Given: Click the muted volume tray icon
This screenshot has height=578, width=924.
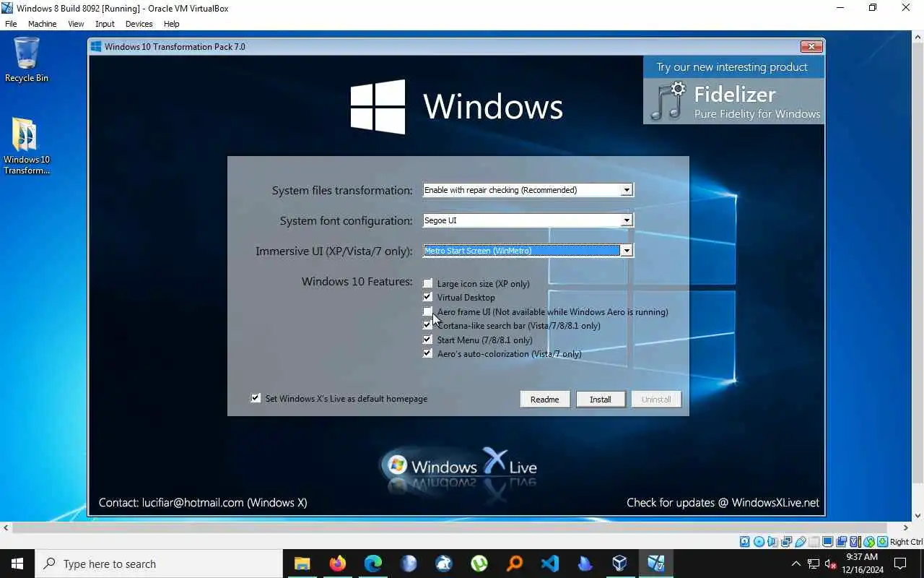Looking at the screenshot, I should coord(831,564).
